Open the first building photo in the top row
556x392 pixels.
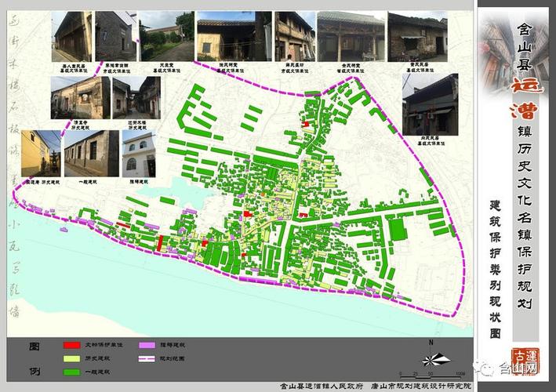pos(71,35)
